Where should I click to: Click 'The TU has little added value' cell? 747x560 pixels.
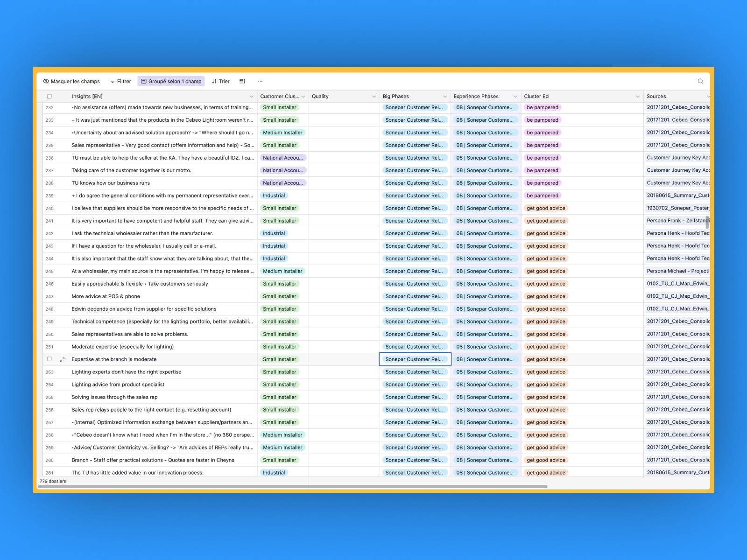[164, 472]
